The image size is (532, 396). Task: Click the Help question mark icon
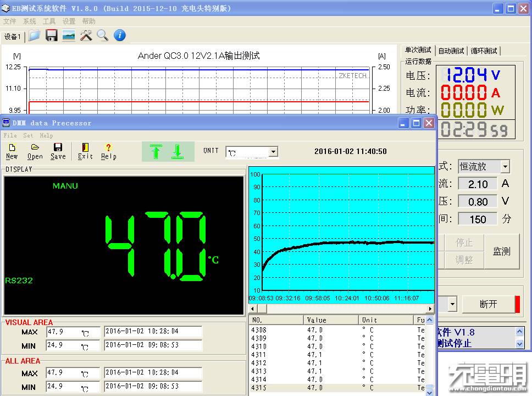[108, 151]
